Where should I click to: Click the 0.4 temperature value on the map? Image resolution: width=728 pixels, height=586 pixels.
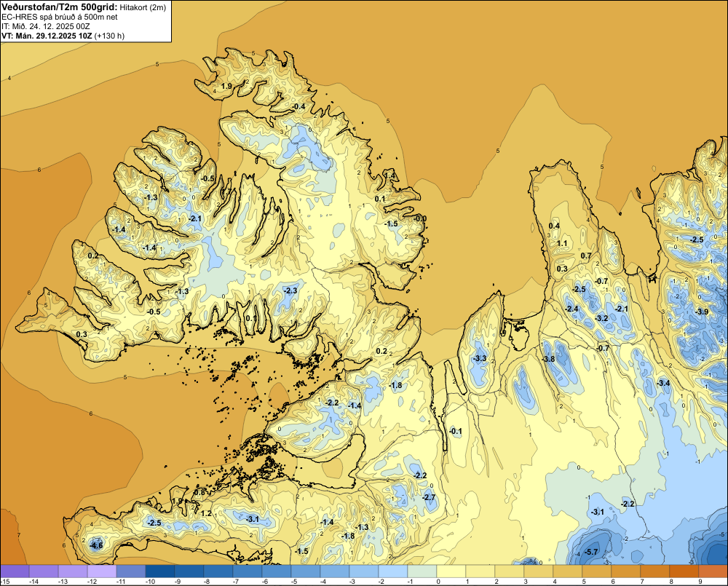tap(554, 226)
